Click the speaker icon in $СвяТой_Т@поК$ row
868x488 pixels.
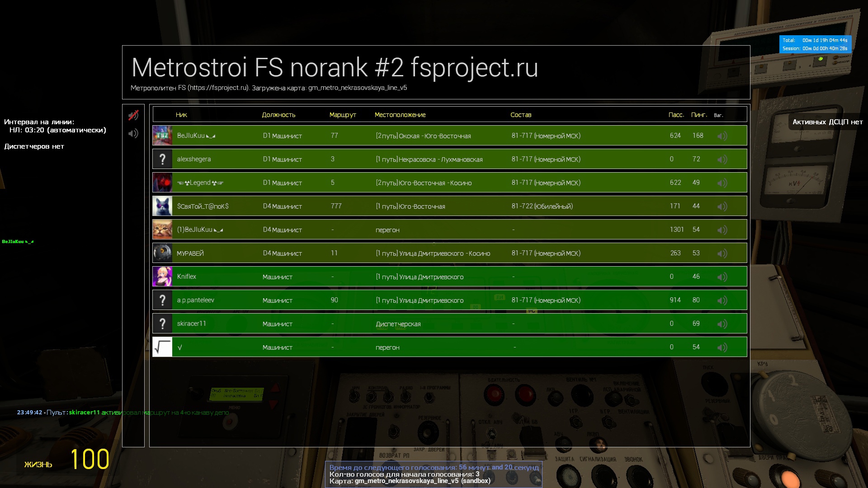coord(722,206)
